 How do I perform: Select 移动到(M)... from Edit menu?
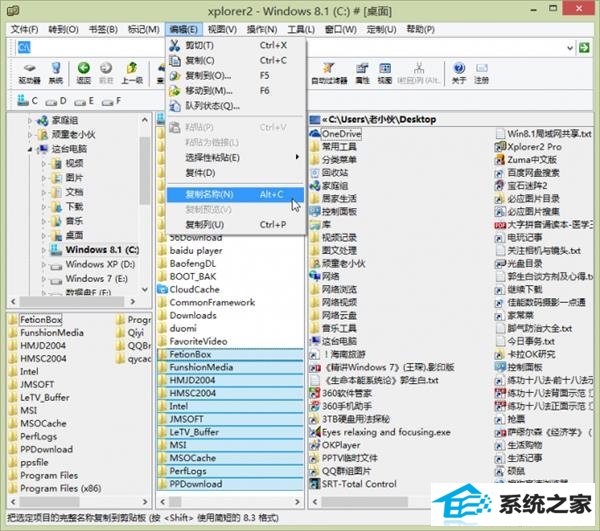[235, 91]
